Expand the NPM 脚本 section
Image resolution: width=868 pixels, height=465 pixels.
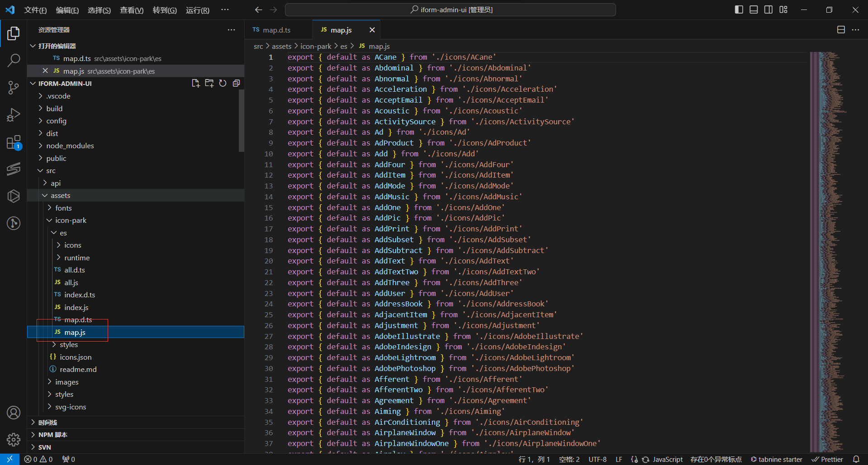pyautogui.click(x=52, y=435)
